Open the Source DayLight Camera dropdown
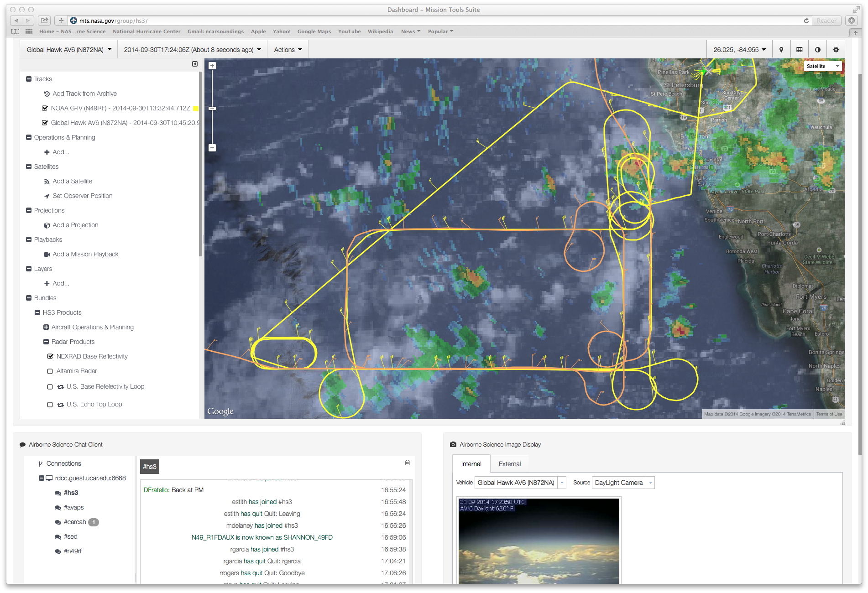Screen dimensions: 868x593 point(623,483)
